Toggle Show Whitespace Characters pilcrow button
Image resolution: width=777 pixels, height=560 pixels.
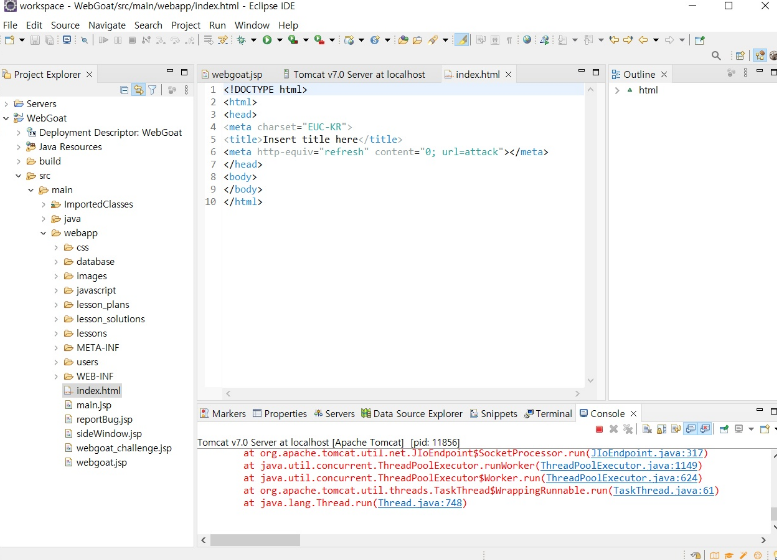click(509, 40)
